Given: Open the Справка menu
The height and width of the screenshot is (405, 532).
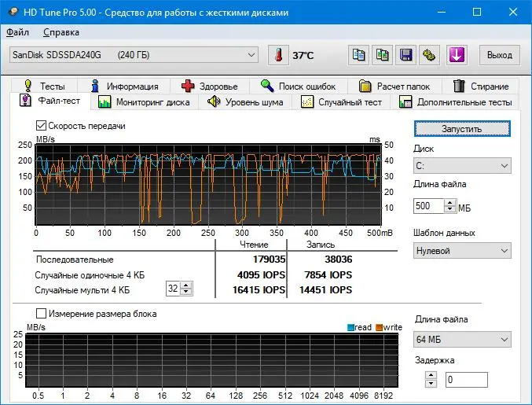Looking at the screenshot, I should click(61, 32).
